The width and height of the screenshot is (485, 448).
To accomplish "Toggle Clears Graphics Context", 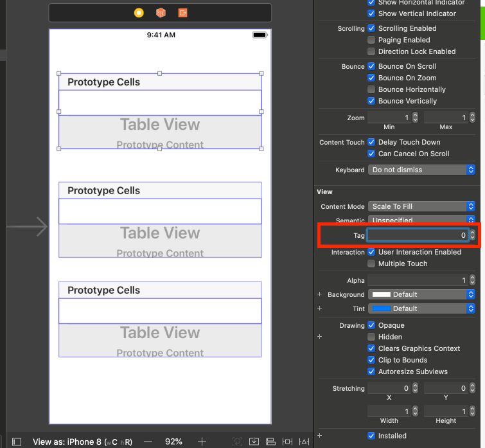I will [371, 348].
